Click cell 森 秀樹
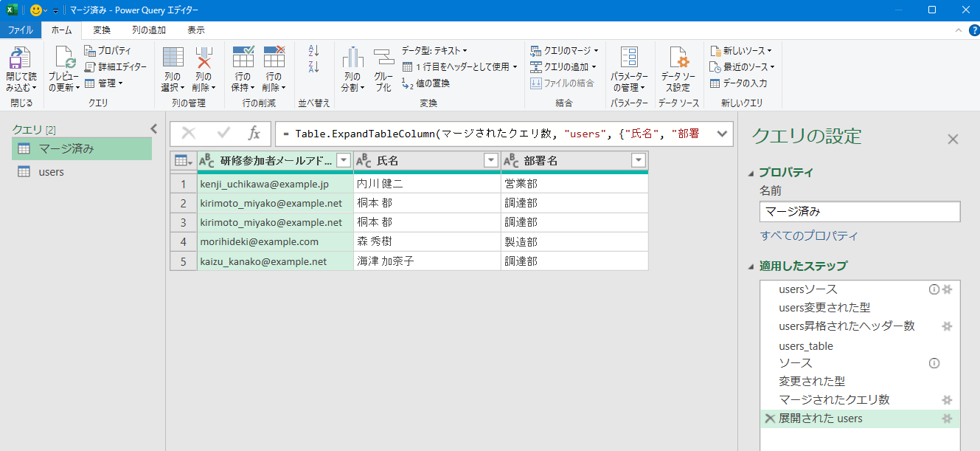This screenshot has width=980, height=451. point(427,241)
